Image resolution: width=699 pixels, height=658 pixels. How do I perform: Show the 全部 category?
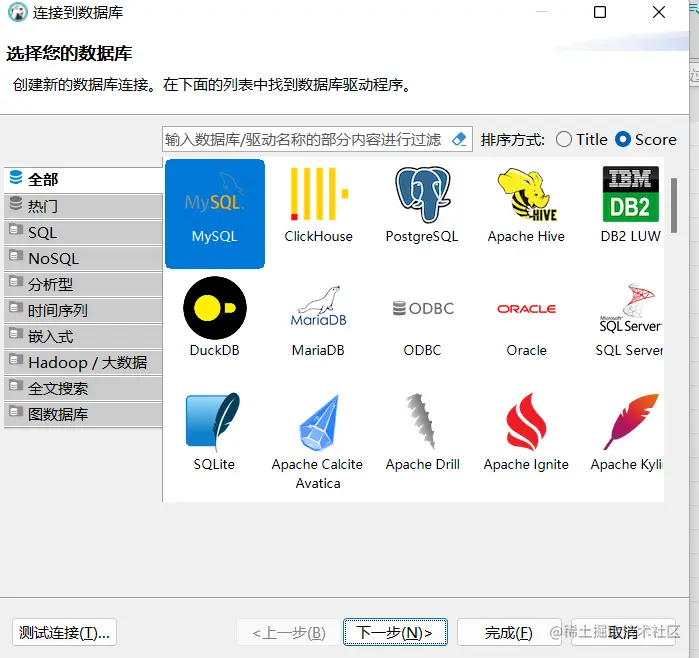coord(83,180)
